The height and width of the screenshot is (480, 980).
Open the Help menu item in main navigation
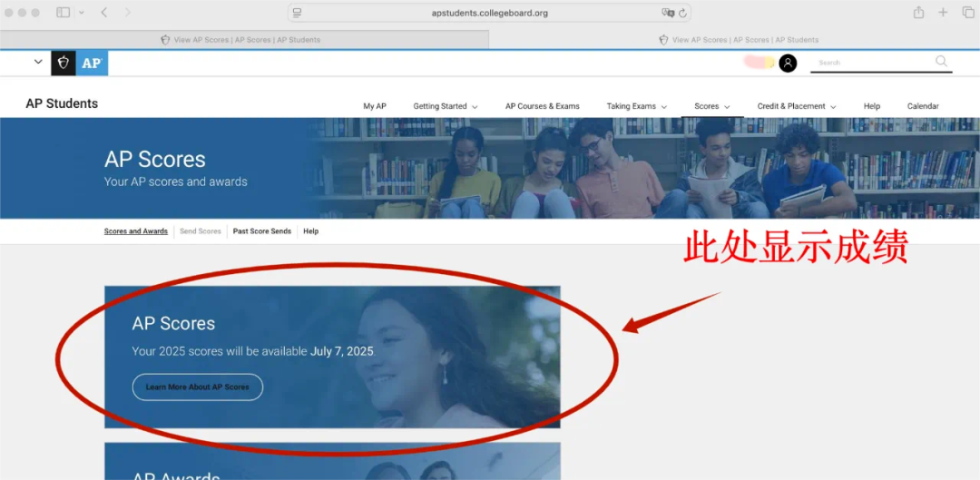871,106
